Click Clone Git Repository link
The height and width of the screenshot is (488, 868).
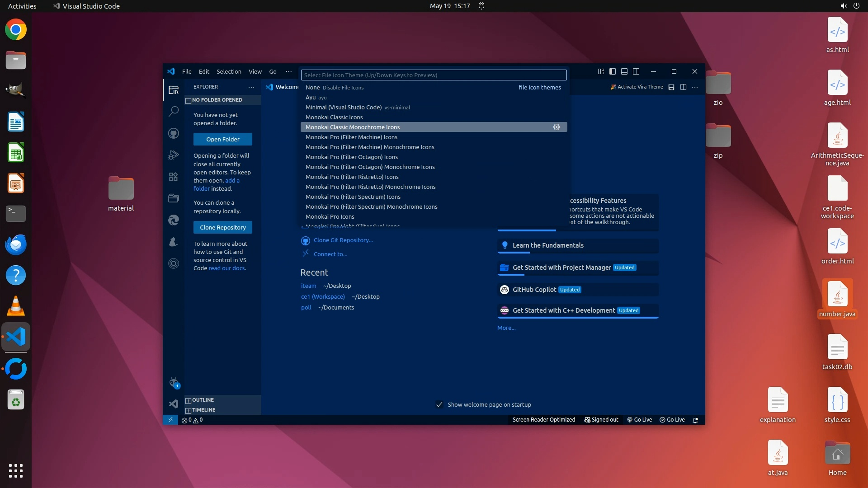click(x=343, y=240)
